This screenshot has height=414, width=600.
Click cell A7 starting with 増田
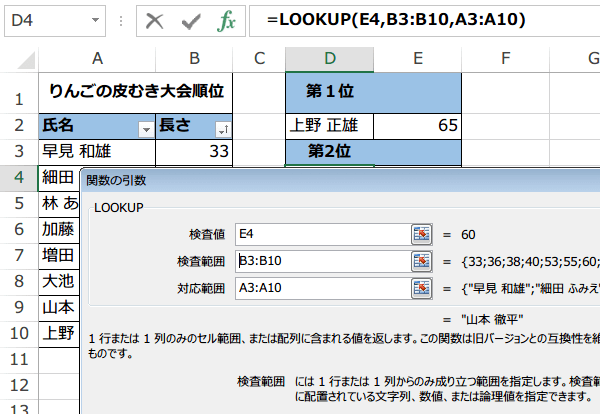[x=59, y=256]
